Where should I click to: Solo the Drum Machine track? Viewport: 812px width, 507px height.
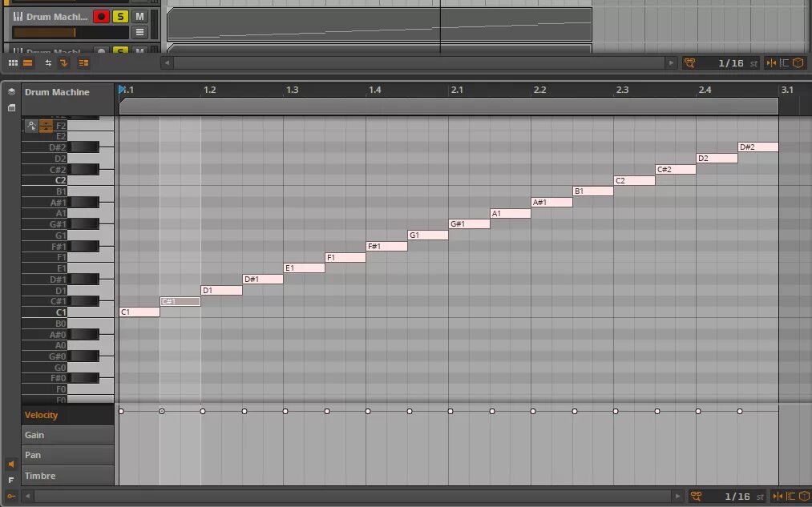pos(120,17)
